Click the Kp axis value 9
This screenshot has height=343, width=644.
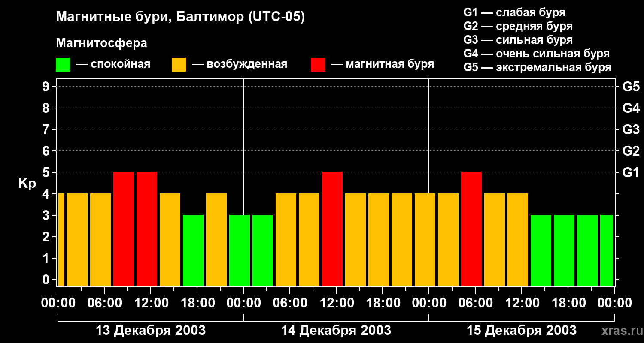click(x=47, y=87)
